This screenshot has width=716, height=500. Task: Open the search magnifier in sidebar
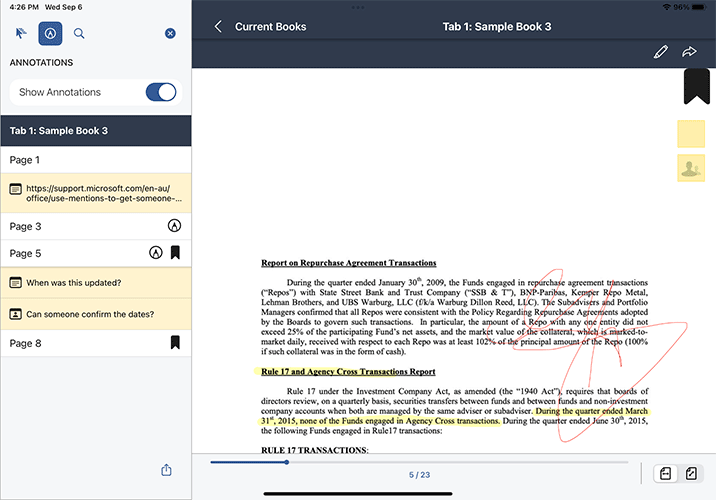point(79,33)
